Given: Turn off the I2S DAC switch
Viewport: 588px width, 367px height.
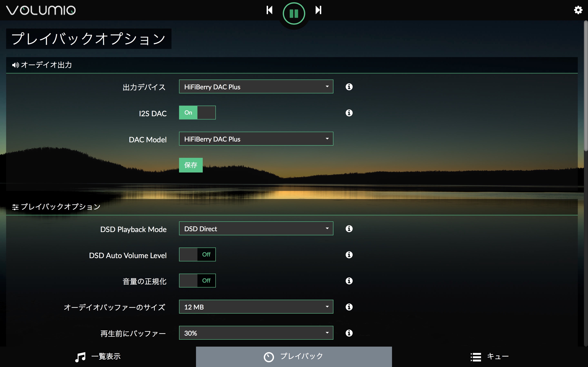Looking at the screenshot, I should (197, 113).
